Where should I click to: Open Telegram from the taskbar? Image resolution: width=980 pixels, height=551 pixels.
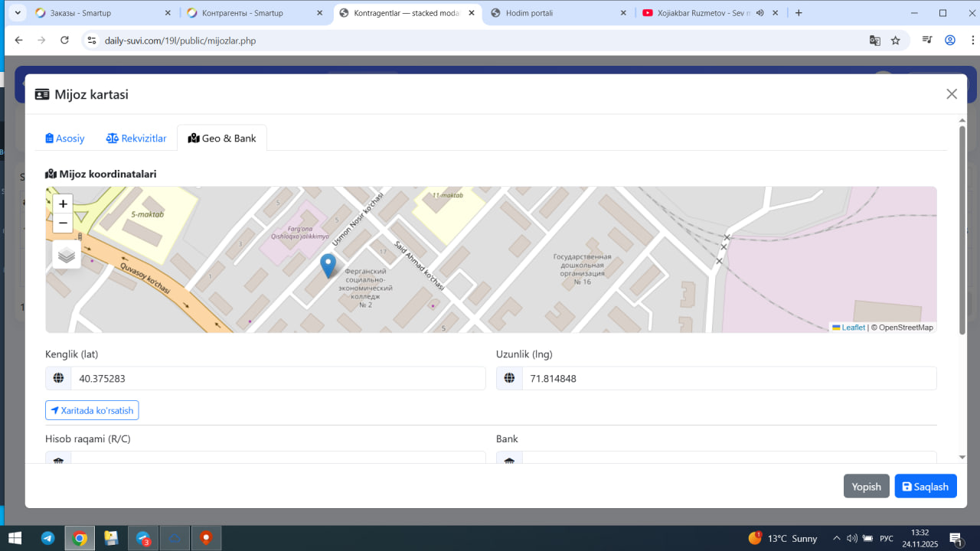[47, 538]
